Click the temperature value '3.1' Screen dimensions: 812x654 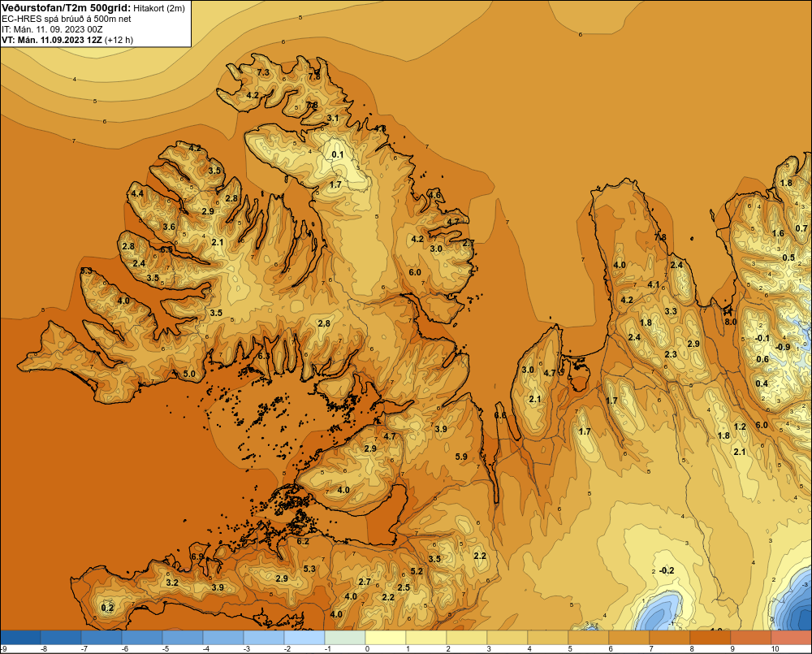click(x=332, y=118)
